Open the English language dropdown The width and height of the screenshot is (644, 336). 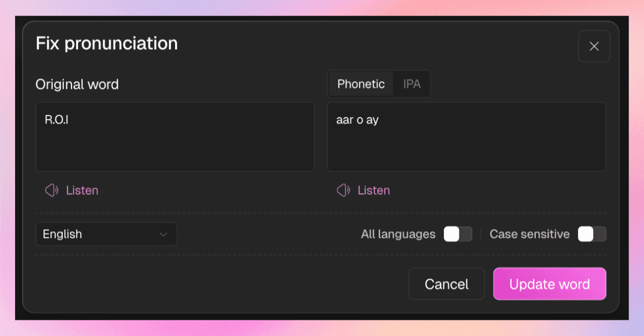click(x=107, y=234)
